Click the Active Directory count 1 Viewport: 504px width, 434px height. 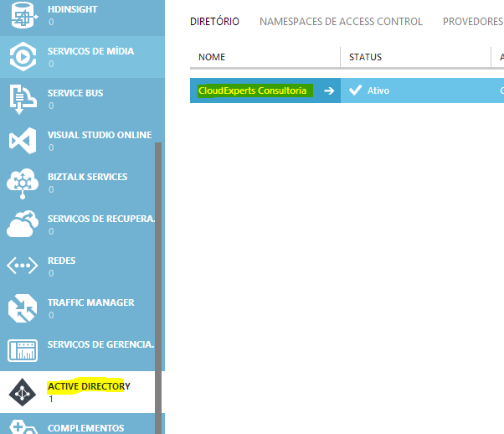[51, 399]
